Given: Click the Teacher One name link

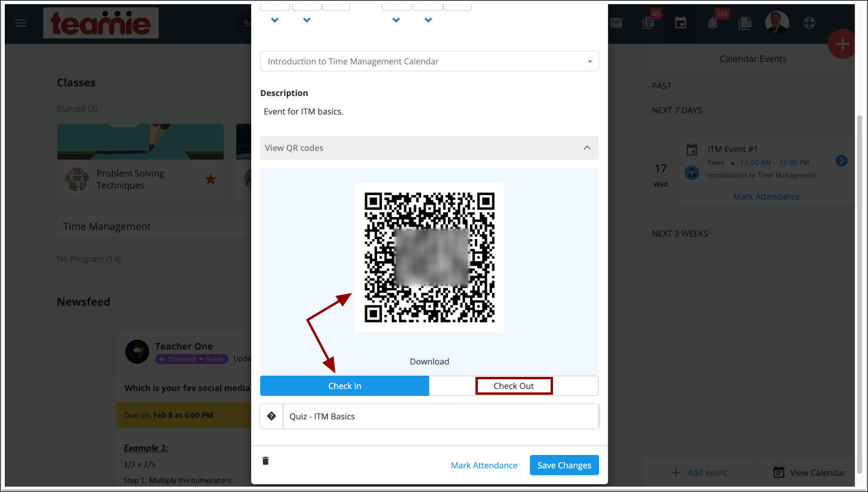Looking at the screenshot, I should [184, 346].
